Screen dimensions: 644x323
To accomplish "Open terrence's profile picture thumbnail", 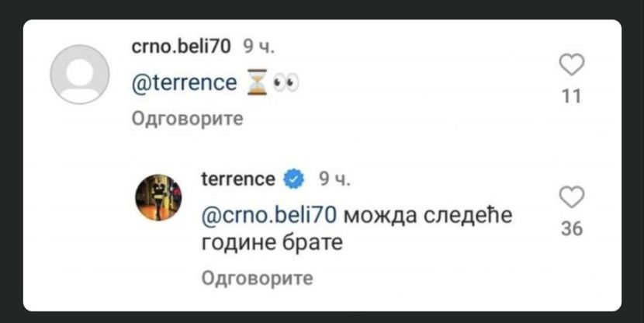I will (159, 197).
